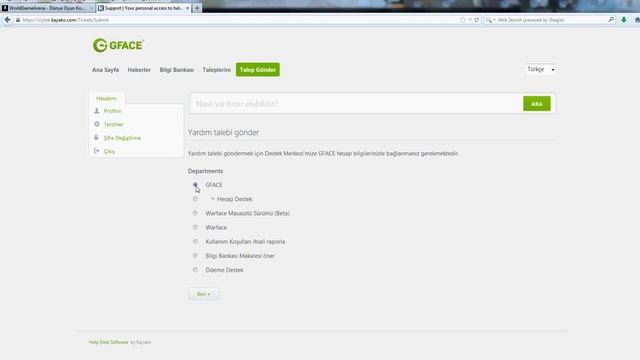Viewport: 640px width, 360px height.
Task: Click the ARA search button
Action: (x=537, y=104)
